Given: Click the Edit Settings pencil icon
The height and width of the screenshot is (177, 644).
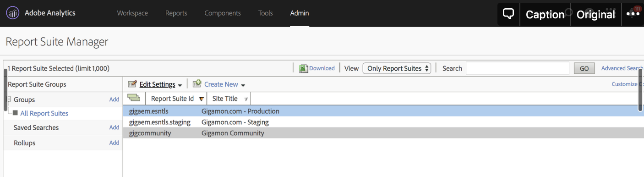Looking at the screenshot, I should (132, 84).
